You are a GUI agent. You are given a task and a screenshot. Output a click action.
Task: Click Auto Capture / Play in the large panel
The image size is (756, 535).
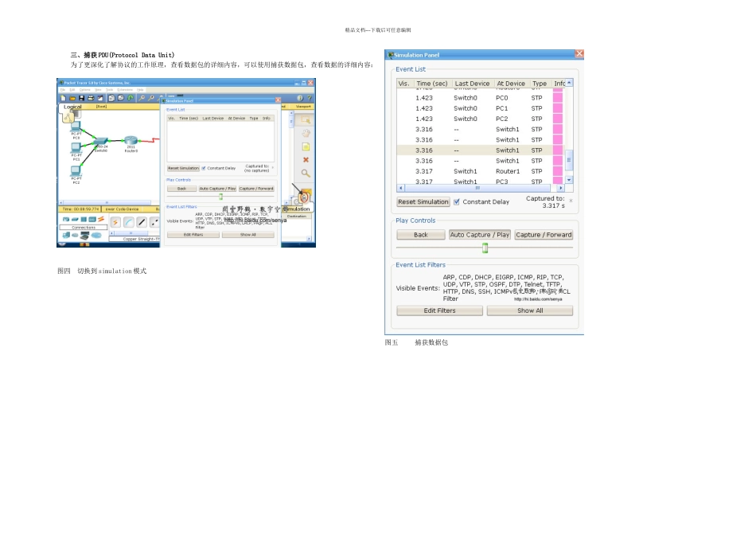point(480,234)
